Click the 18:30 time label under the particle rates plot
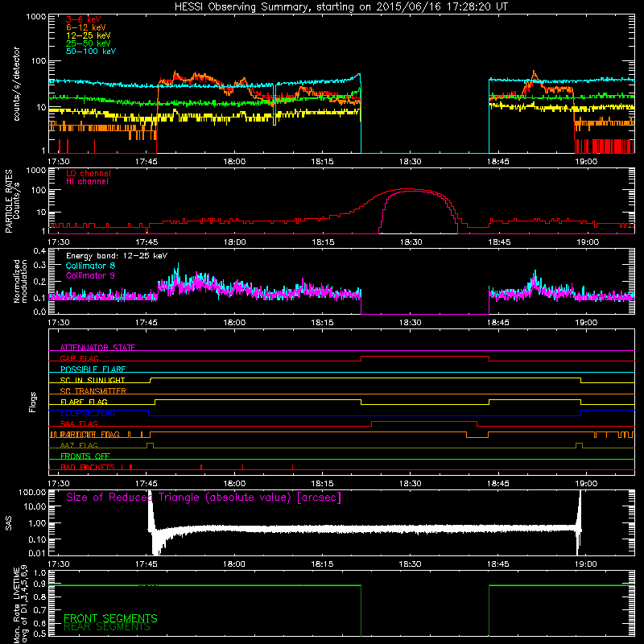 click(411, 242)
